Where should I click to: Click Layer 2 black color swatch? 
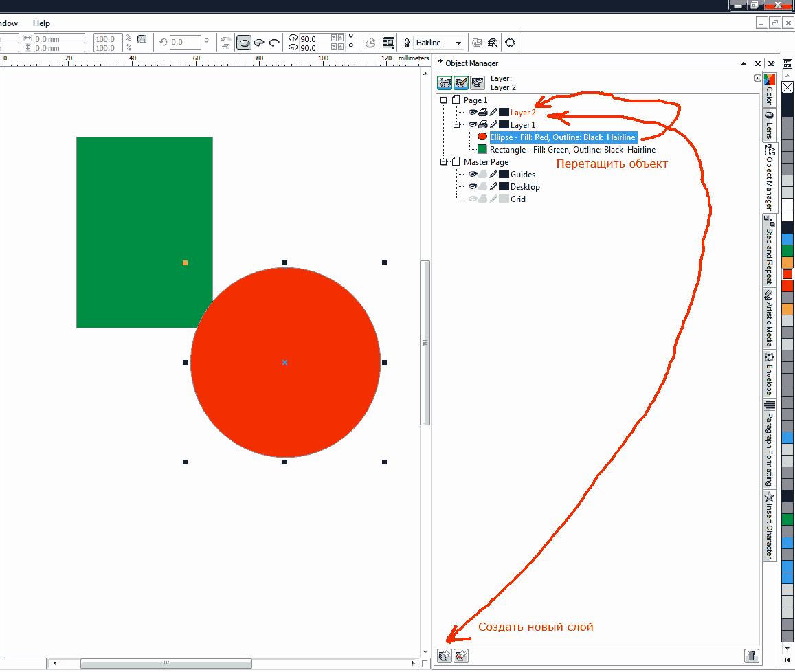(504, 112)
